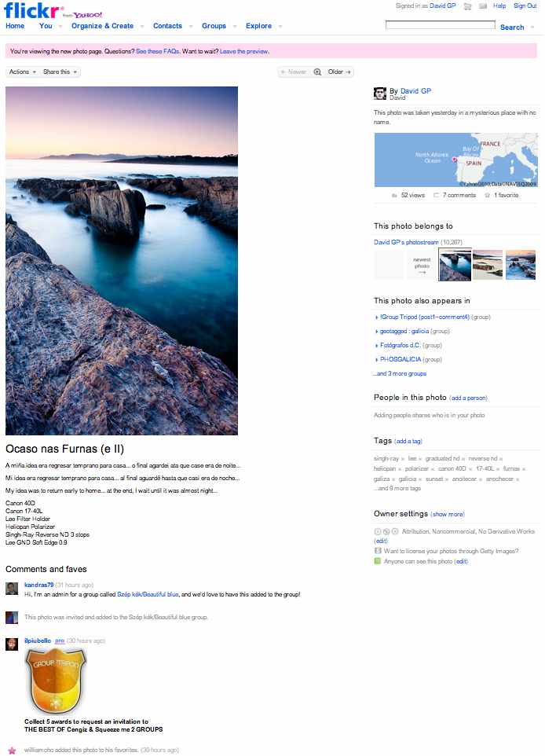Click ilpiubello's commenter avatar
This screenshot has height=756, width=545.
point(12,644)
